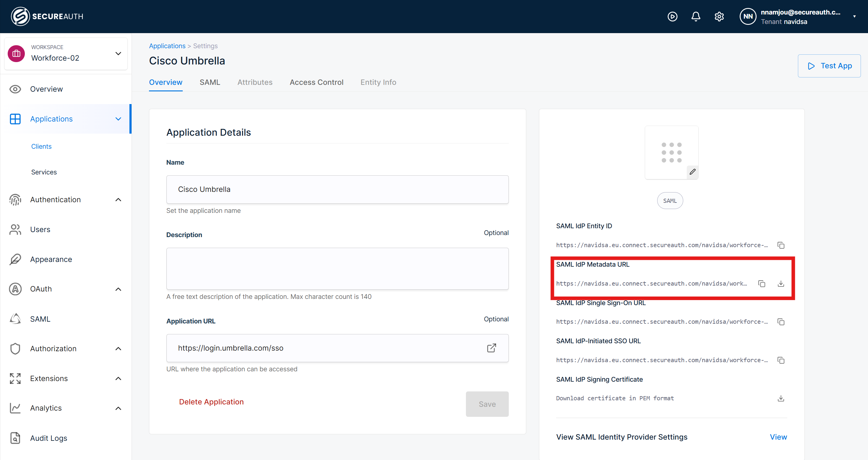Click the Audit Logs document icon
Viewport: 868px width, 460px height.
[x=15, y=438]
